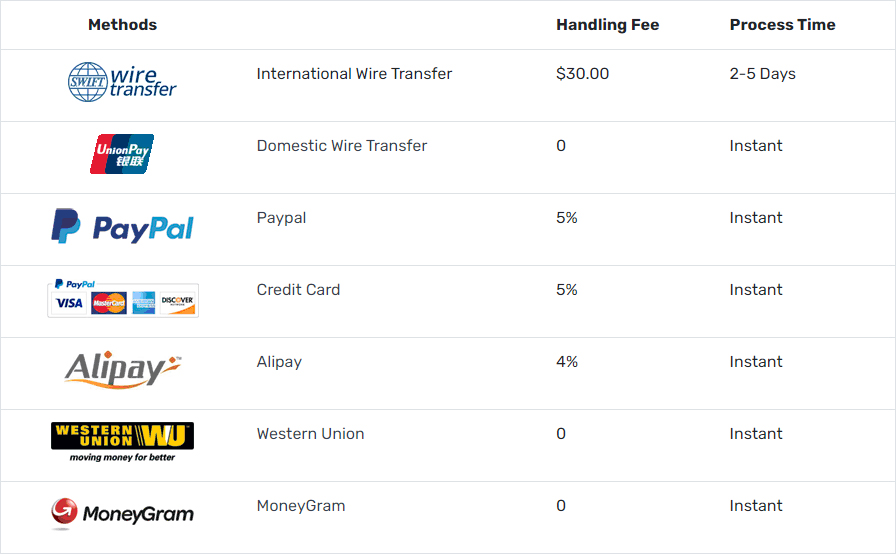The image size is (896, 554).
Task: Click the MoneyGram logo
Action: tap(122, 513)
